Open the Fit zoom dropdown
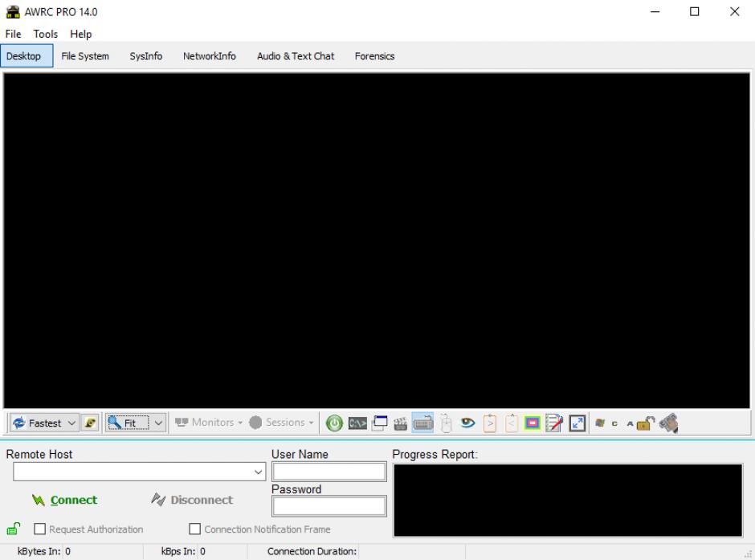The height and width of the screenshot is (560, 755). point(158,423)
